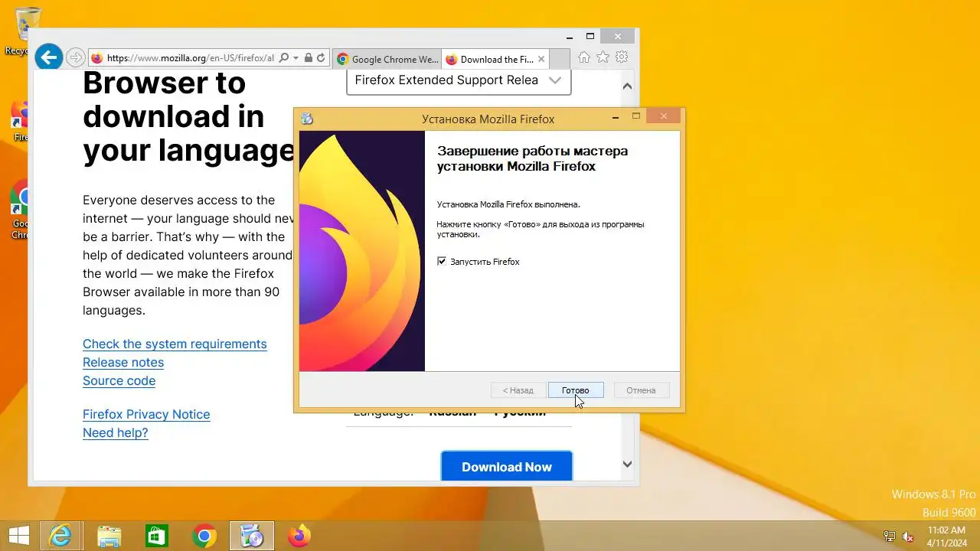The image size is (980, 551).
Task: Open the Windows Start button
Action: click(18, 536)
